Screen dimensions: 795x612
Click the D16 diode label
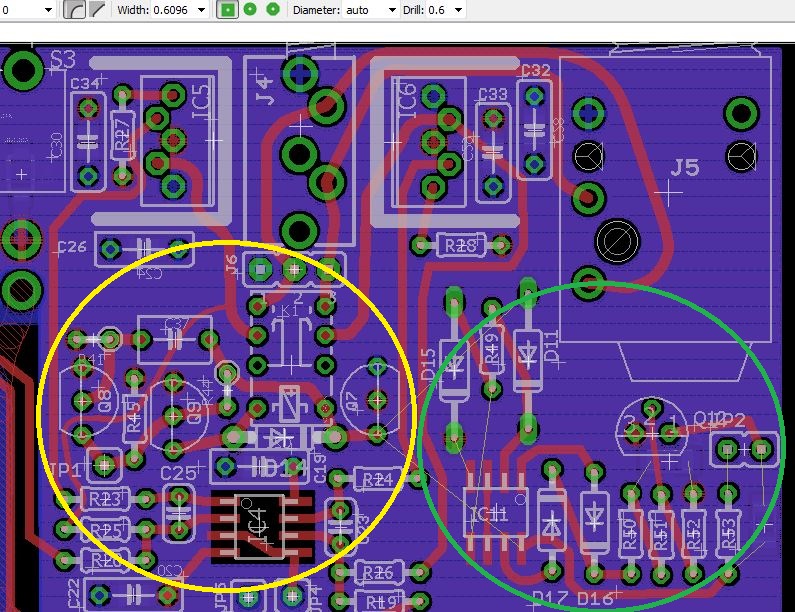point(595,598)
